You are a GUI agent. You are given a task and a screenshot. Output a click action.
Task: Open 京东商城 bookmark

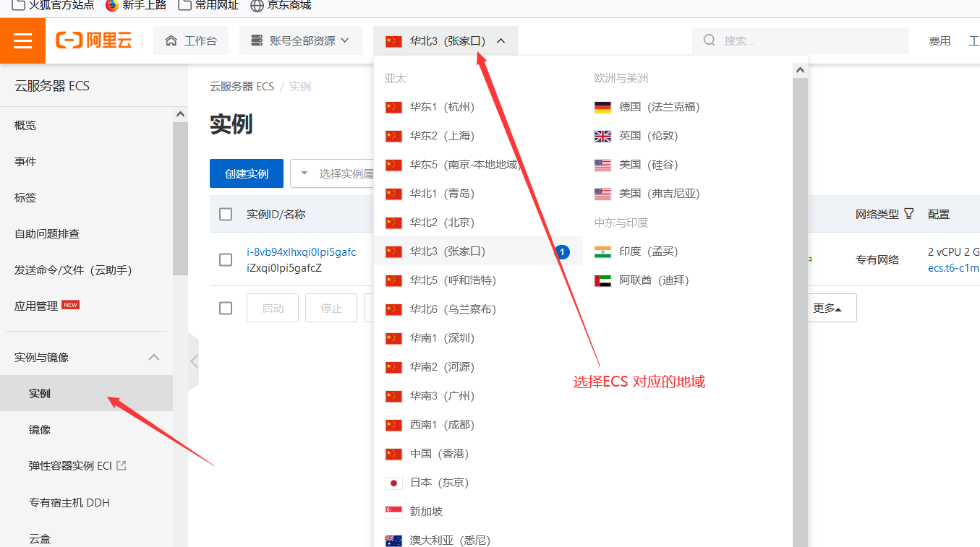(281, 5)
